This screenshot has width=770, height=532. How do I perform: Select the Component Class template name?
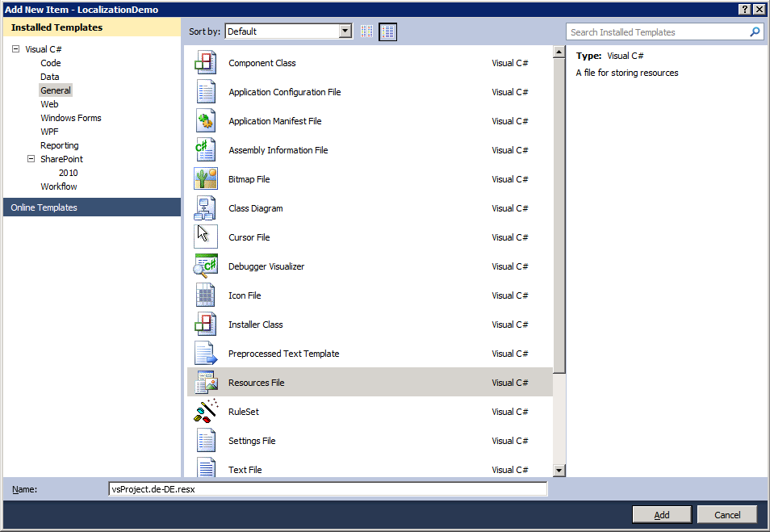[x=262, y=63]
